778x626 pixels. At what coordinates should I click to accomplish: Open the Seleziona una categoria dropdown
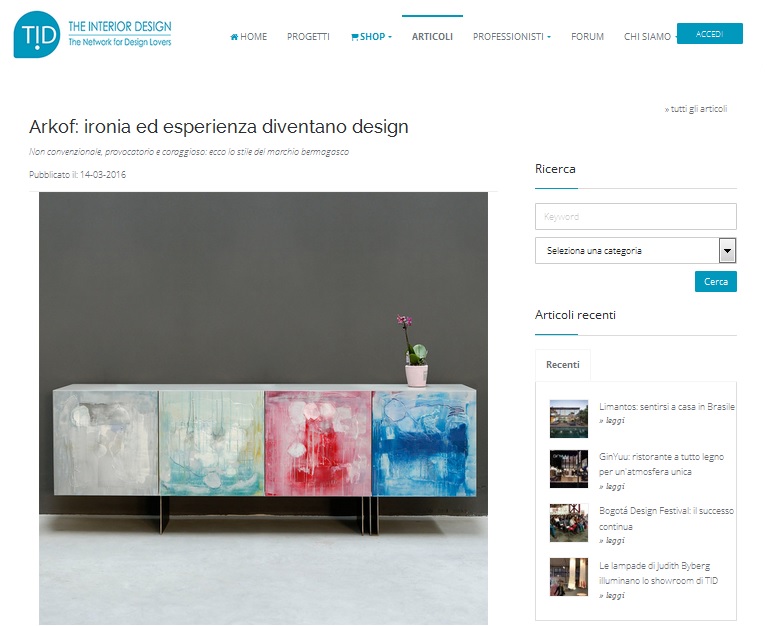coord(636,250)
